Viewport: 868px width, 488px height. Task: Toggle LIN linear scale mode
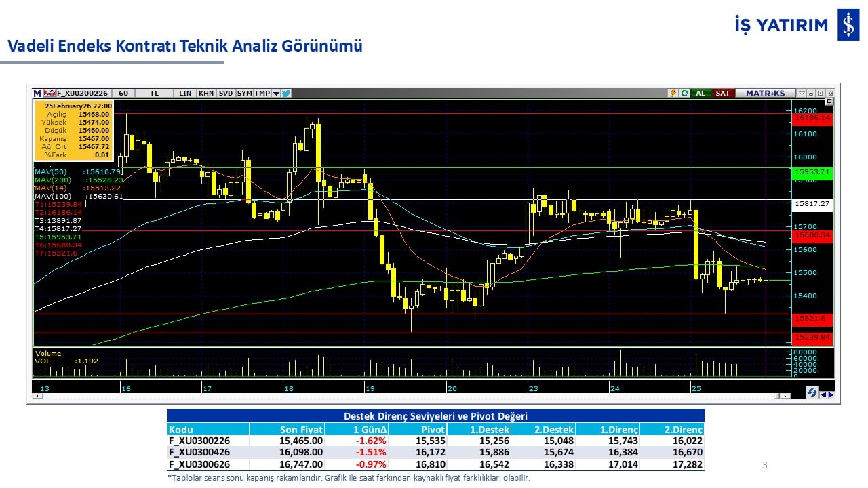click(x=184, y=94)
